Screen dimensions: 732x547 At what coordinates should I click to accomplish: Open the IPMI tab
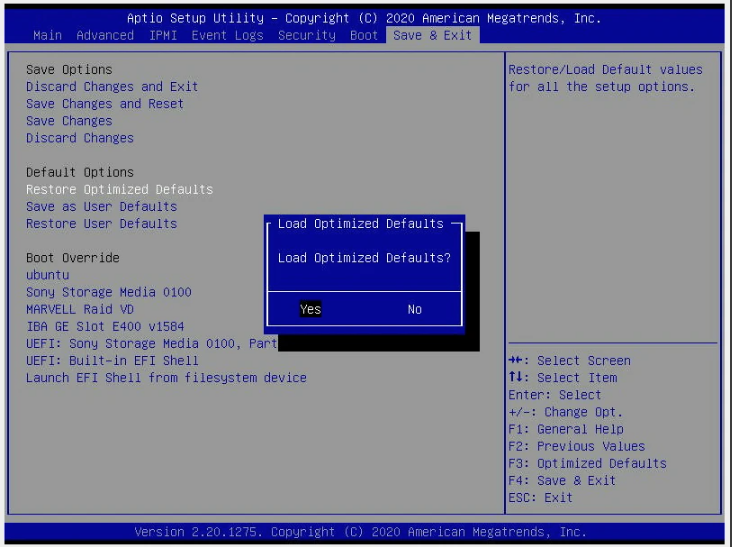click(163, 35)
